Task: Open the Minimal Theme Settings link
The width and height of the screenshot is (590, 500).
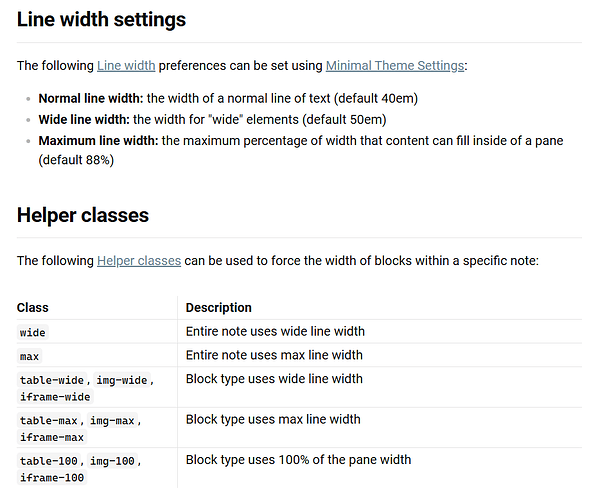Action: pos(395,65)
